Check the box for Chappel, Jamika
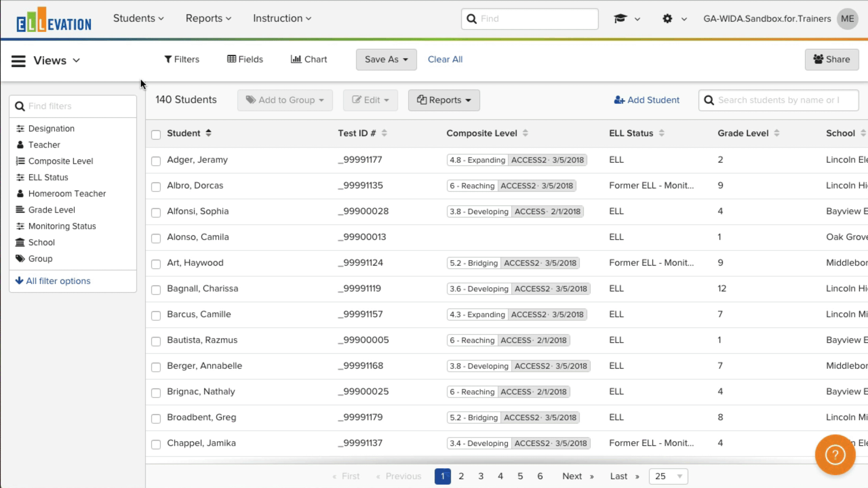This screenshot has height=488, width=868. pyautogui.click(x=156, y=445)
